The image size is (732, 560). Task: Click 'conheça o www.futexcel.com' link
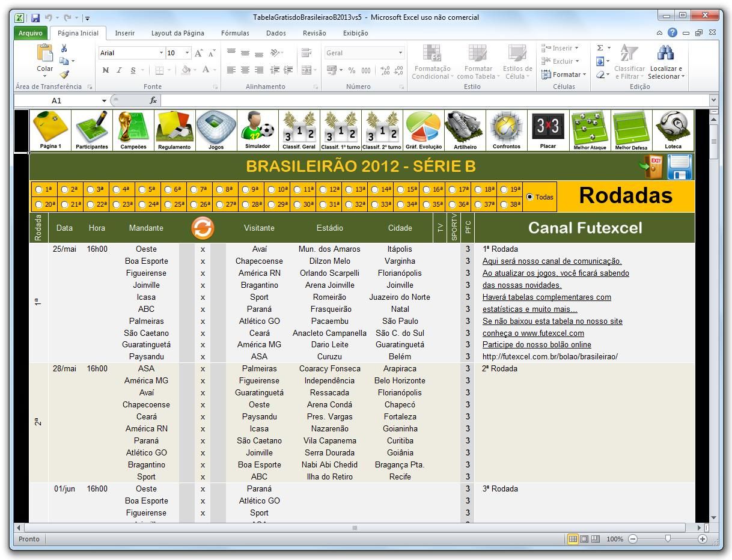pyautogui.click(x=533, y=333)
